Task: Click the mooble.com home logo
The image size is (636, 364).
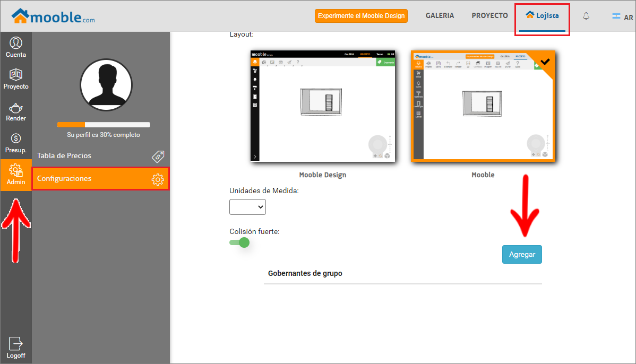Action: [53, 16]
